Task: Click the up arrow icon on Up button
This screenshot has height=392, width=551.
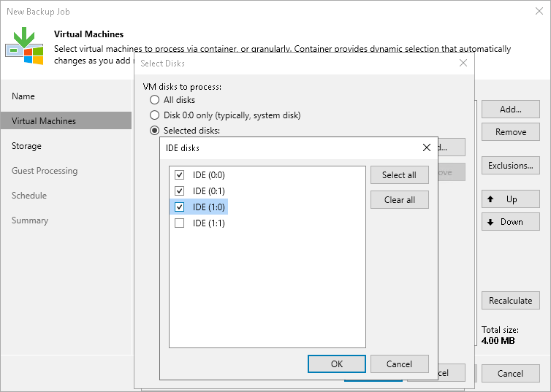Action: point(490,199)
